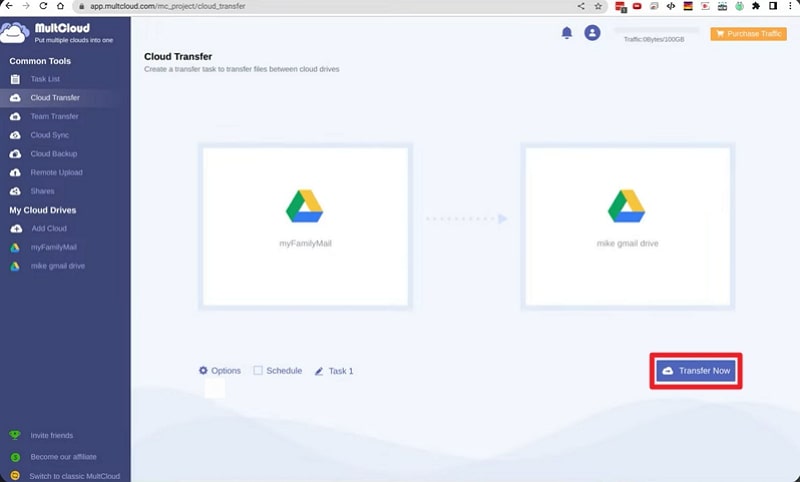Open user account avatar menu
Image resolution: width=800 pixels, height=482 pixels.
(592, 33)
